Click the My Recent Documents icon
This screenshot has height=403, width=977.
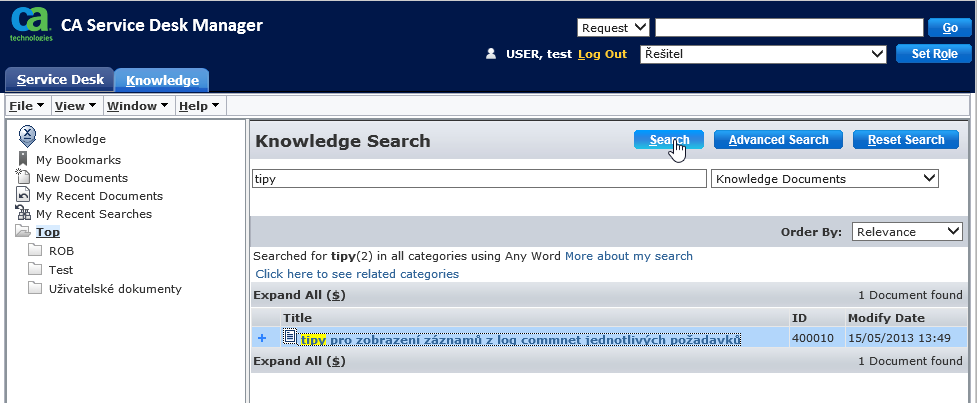[x=22, y=194]
